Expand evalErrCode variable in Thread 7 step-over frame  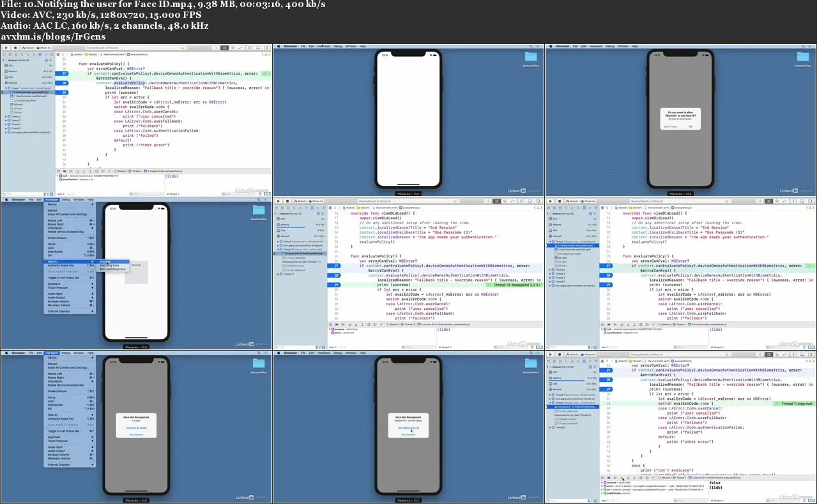pos(602,493)
